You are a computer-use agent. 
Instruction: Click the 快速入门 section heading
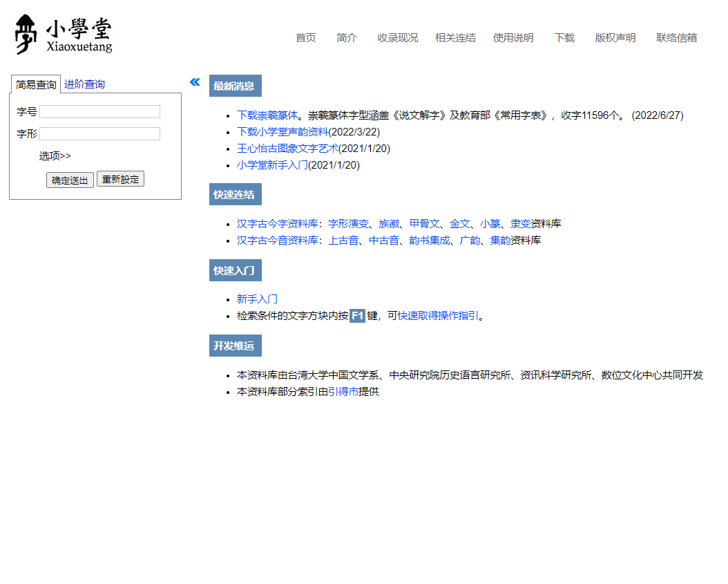click(x=236, y=270)
